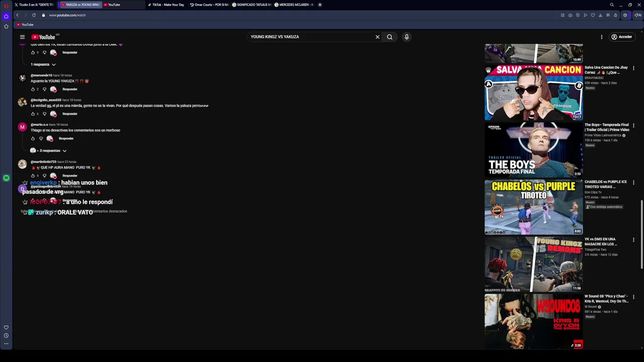644x362 pixels.
Task: Switch to MERCEDES MCLAREN tab
Action: pos(294,5)
